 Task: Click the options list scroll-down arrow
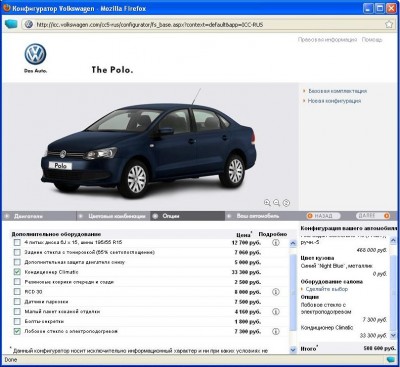click(293, 350)
